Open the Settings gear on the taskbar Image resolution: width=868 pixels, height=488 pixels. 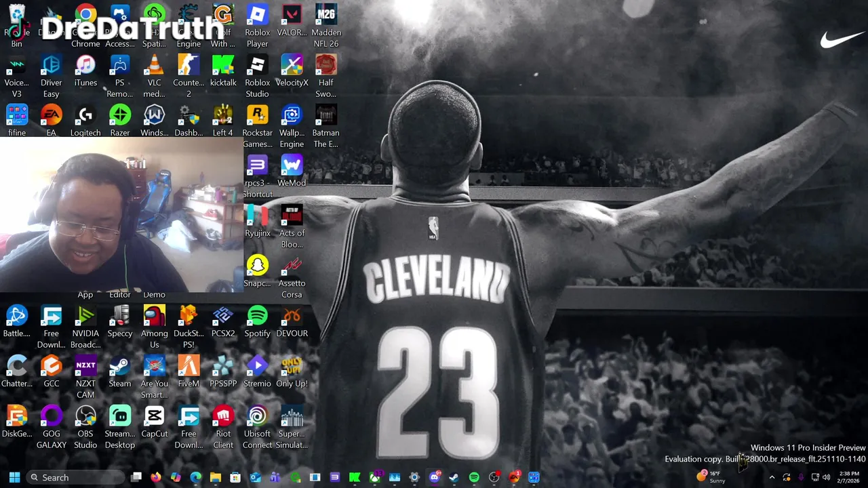[414, 477]
